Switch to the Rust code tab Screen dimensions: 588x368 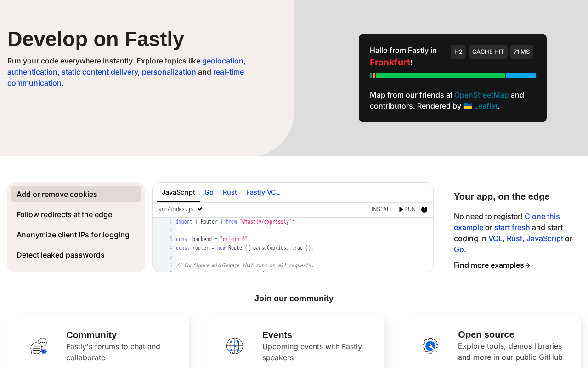230,192
